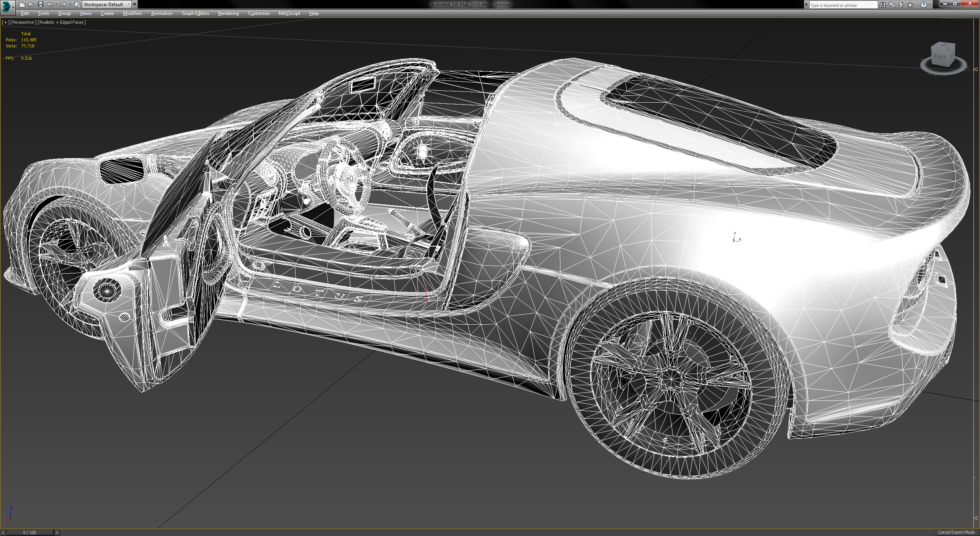Click the 3ds Max application button
980x536 pixels.
point(7,5)
